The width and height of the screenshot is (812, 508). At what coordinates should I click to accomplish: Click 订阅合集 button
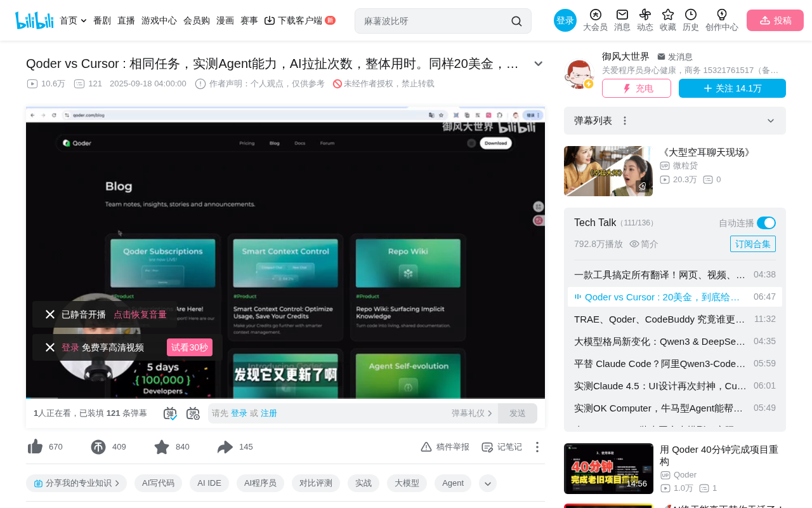click(x=753, y=244)
